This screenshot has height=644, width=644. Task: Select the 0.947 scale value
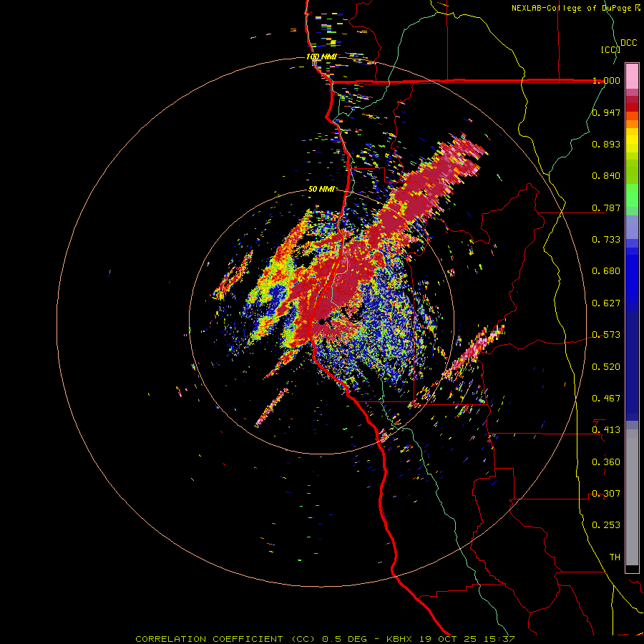[606, 112]
